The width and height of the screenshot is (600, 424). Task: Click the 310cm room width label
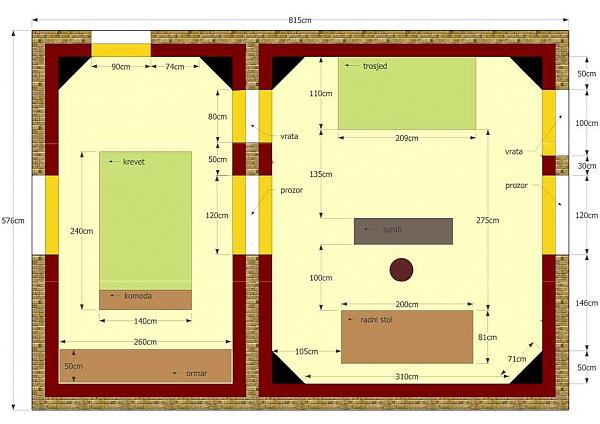406,377
